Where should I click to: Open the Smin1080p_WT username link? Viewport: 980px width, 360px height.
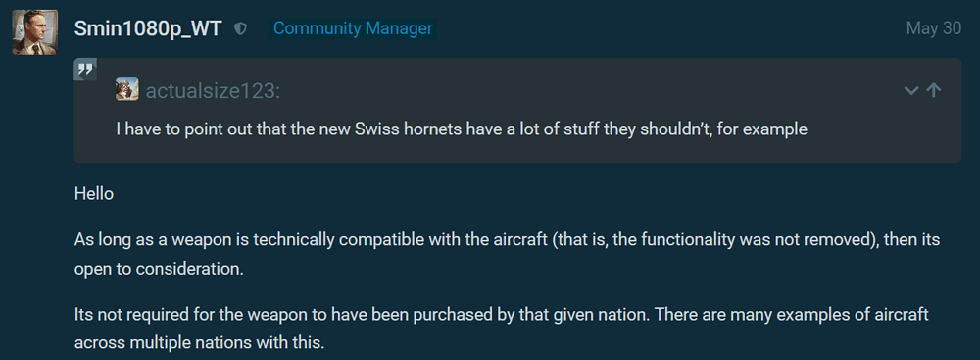[x=148, y=28]
